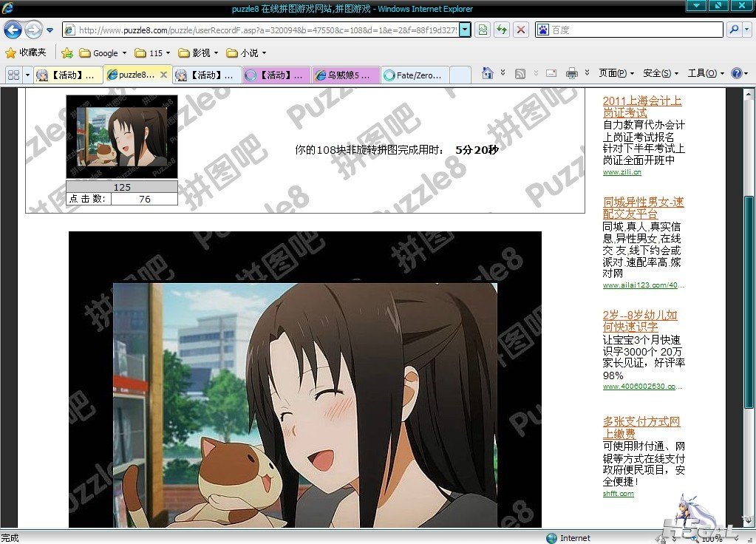Open the Quick Tabs grid view

[x=13, y=75]
